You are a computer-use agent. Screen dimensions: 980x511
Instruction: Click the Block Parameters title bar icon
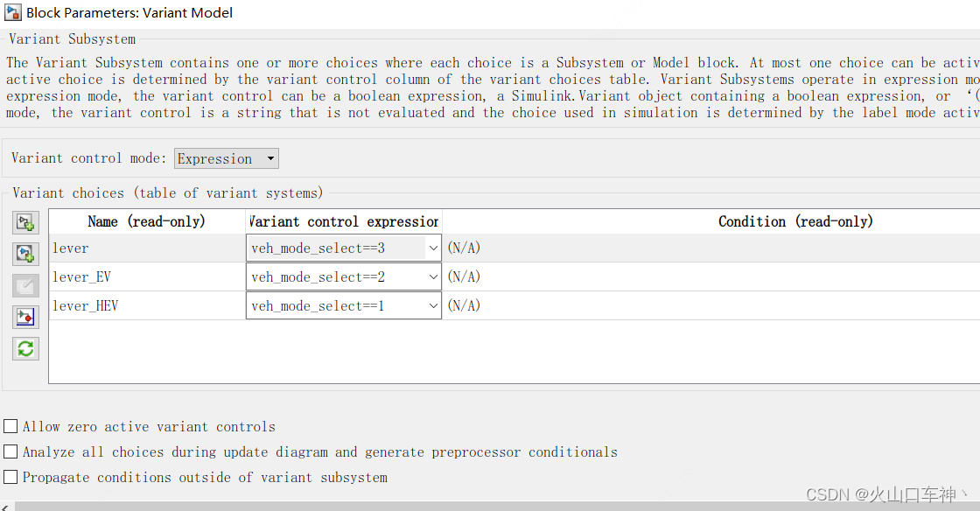click(12, 12)
